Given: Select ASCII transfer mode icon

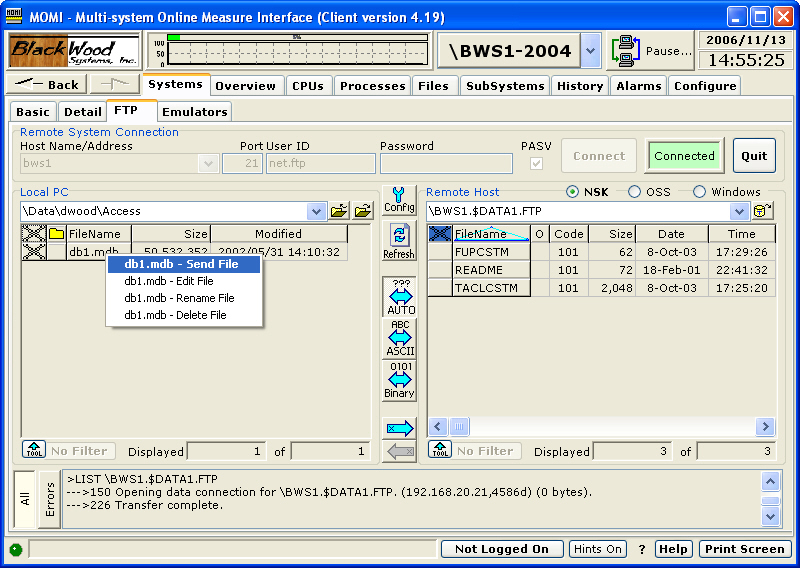Looking at the screenshot, I should pyautogui.click(x=400, y=340).
